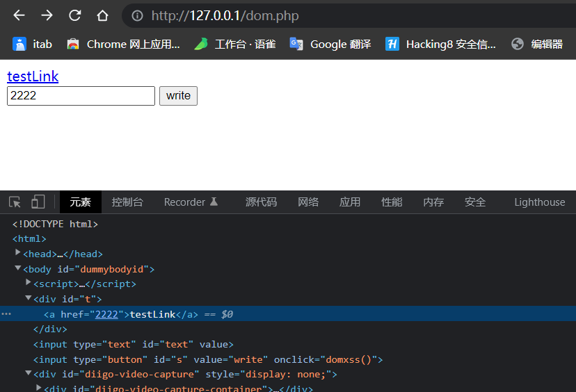Screen dimensions: 576x392
Task: Toggle the device toolbar emulation icon
Action: [38, 202]
